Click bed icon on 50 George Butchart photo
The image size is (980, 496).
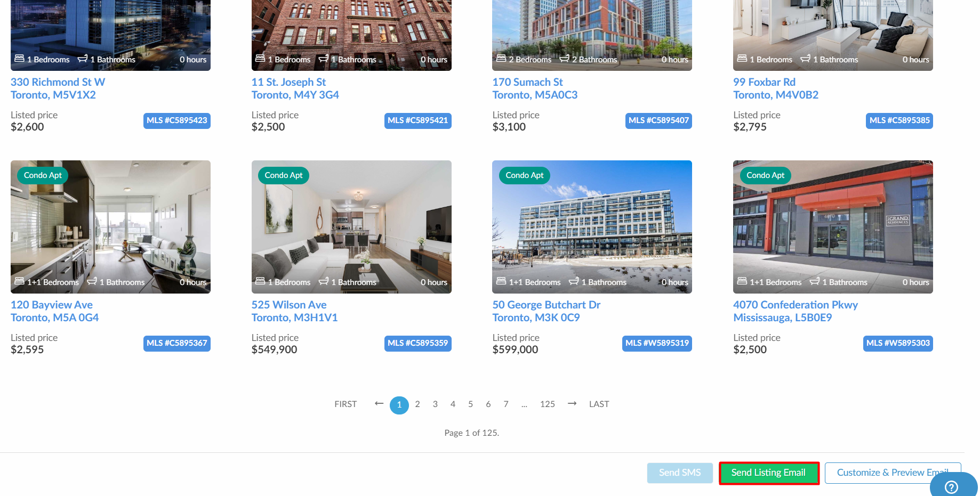[x=501, y=281]
